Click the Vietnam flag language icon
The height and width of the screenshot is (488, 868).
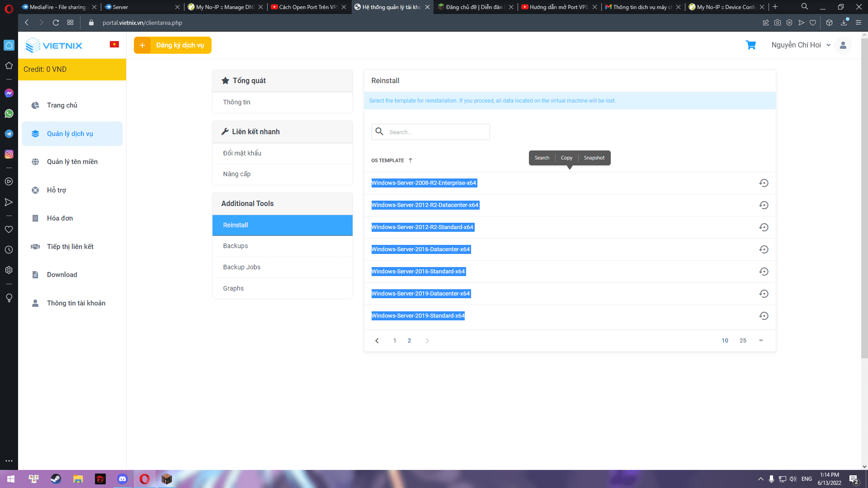click(114, 44)
